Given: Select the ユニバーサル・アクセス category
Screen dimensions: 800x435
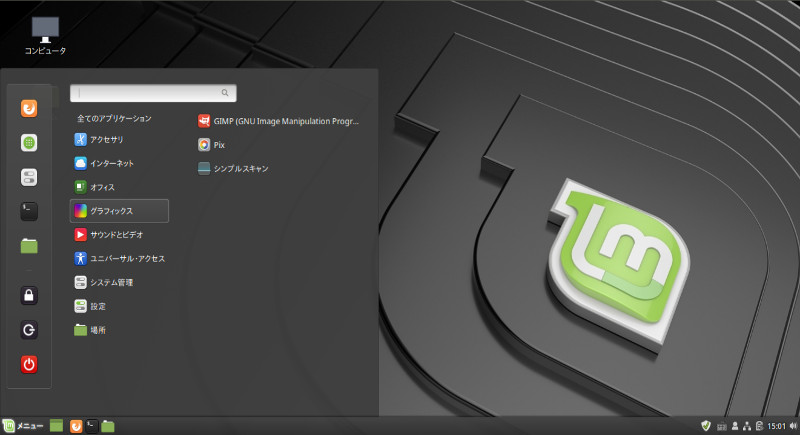Looking at the screenshot, I should tap(119, 259).
